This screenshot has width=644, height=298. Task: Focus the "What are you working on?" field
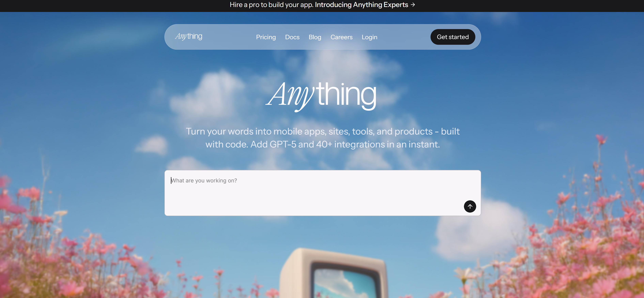tap(323, 193)
